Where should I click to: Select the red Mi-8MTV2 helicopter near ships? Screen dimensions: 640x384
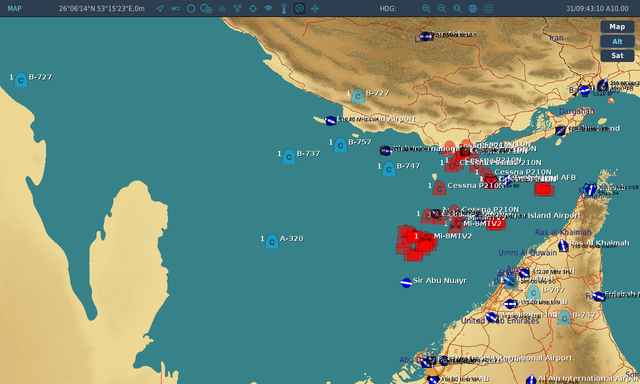tap(426, 238)
